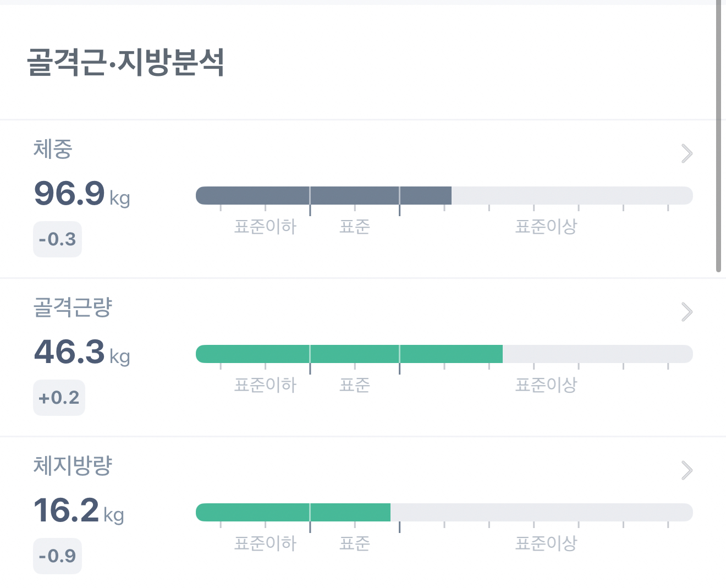This screenshot has height=588, width=726.
Task: Click the -0.9 change badge
Action: point(57,556)
